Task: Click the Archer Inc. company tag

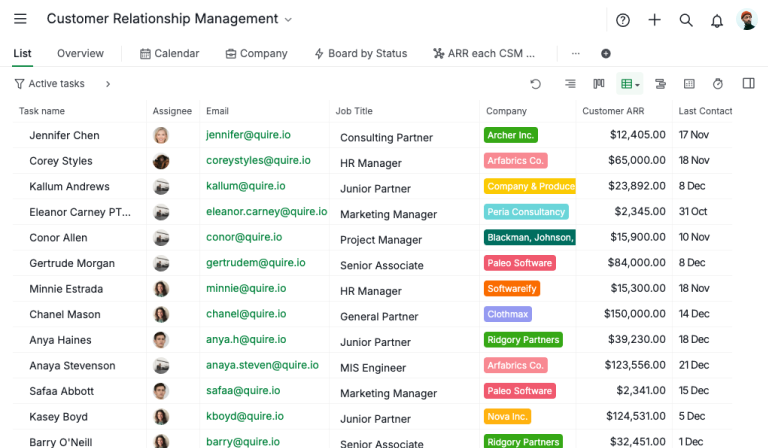Action: pyautogui.click(x=510, y=135)
